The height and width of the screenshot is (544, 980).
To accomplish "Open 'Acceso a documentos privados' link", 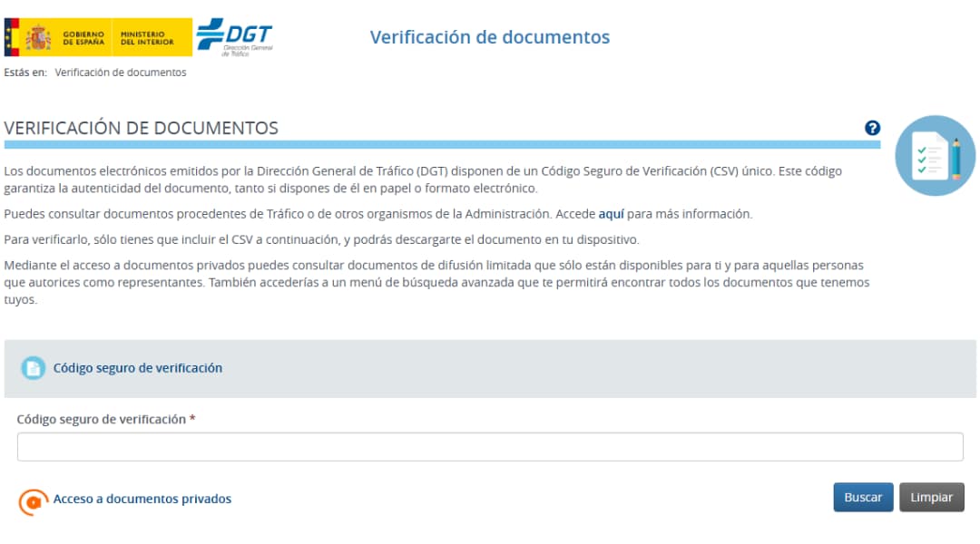I will (142, 499).
